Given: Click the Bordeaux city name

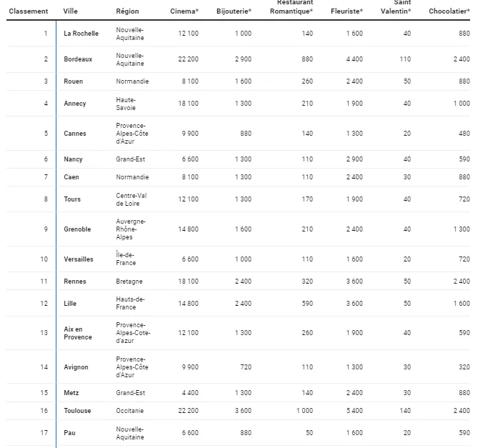Looking at the screenshot, I should pos(78,59).
